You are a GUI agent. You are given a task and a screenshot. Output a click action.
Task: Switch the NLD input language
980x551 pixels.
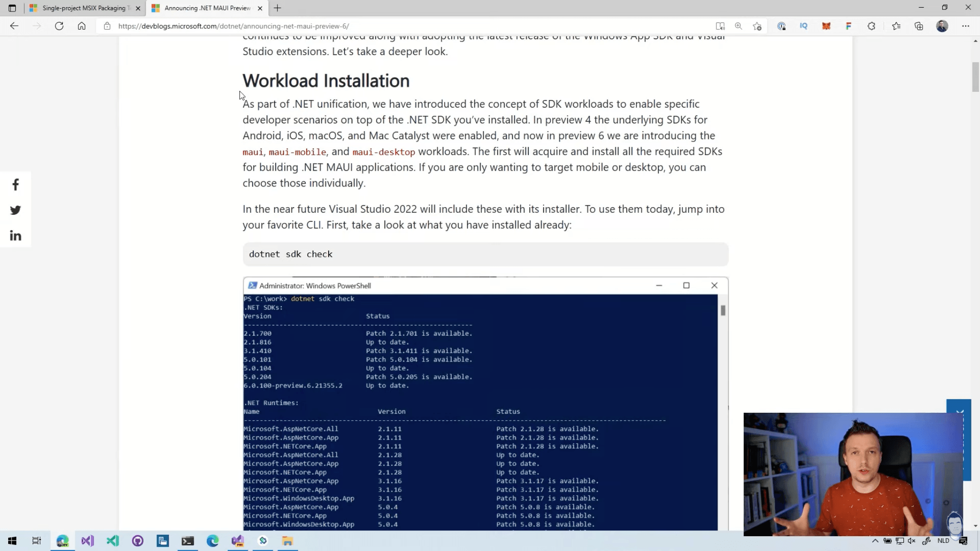click(x=943, y=541)
